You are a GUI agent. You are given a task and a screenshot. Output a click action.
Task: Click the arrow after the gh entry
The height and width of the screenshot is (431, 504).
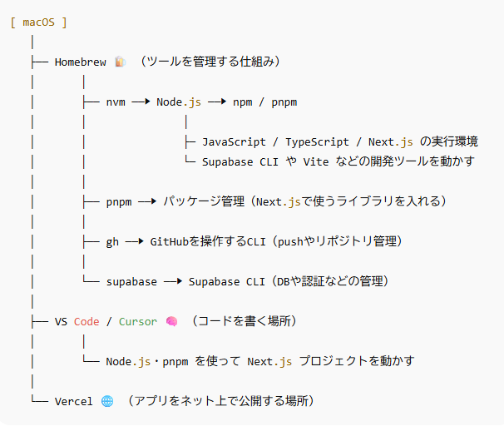point(135,241)
